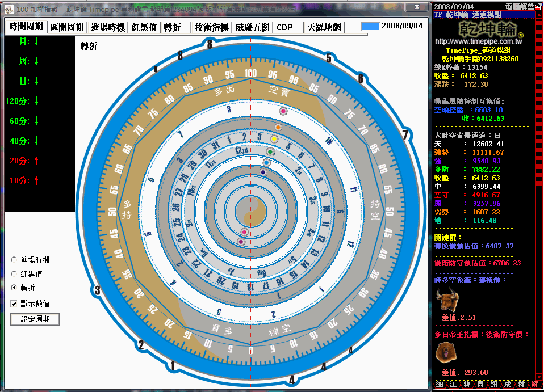This screenshot has height=392, width=544.
Task: Click the 買多 label on the dial
Action: pos(221,329)
